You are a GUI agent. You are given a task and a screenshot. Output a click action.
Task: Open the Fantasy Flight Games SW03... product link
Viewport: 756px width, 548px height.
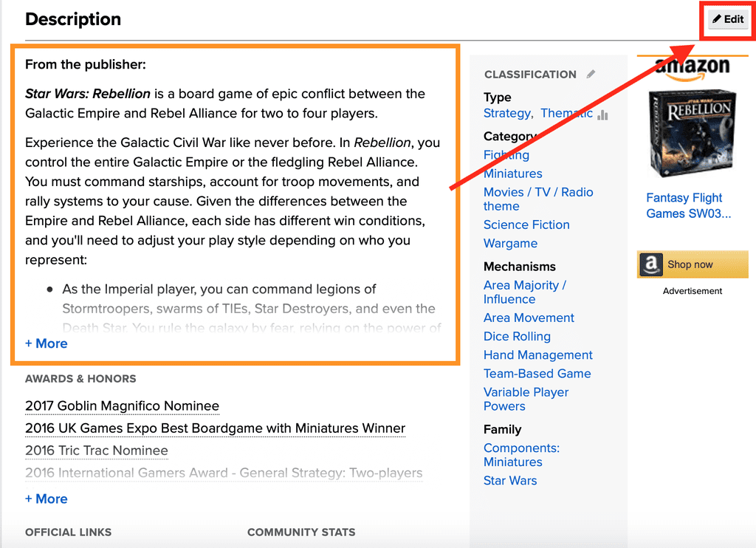click(x=689, y=205)
